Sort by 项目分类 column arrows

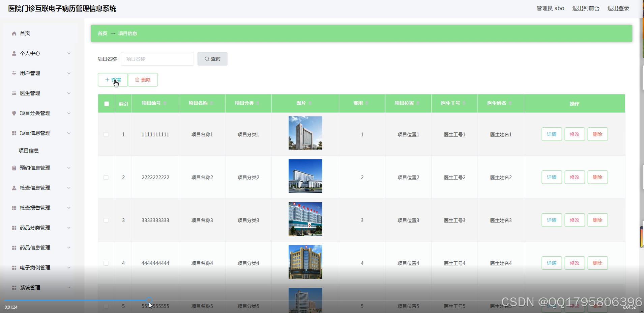(x=258, y=103)
